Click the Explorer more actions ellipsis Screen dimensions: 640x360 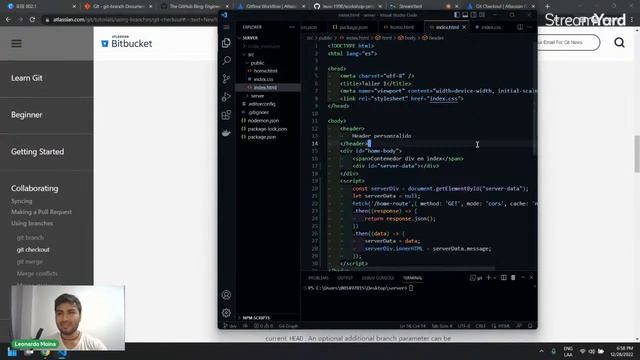click(x=291, y=27)
